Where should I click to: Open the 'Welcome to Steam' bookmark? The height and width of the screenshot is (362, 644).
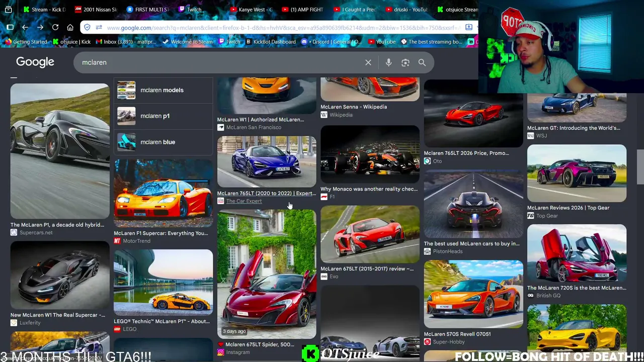188,42
